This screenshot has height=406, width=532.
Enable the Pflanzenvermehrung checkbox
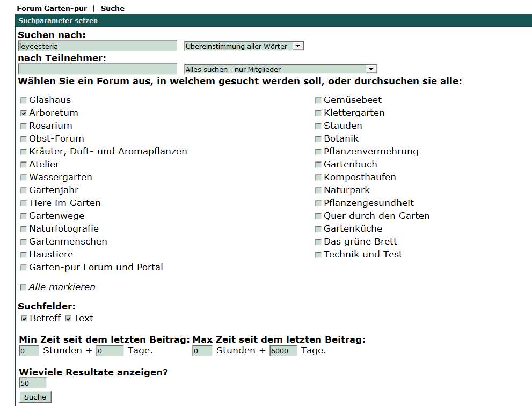point(318,152)
